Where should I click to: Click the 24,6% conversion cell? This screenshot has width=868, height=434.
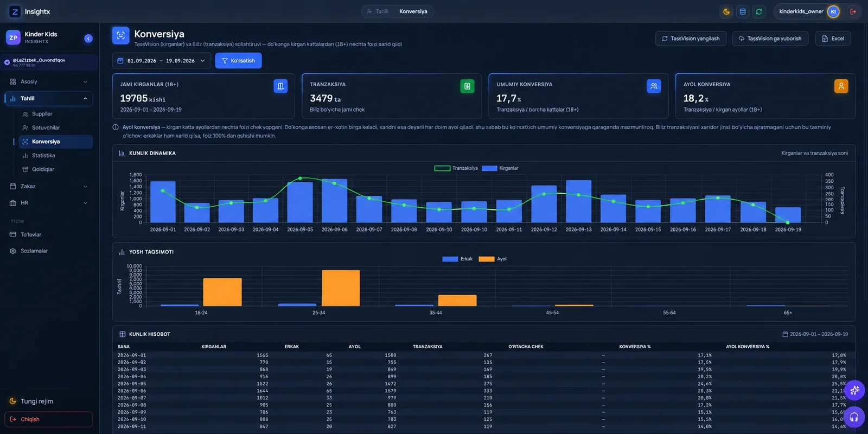point(705,384)
